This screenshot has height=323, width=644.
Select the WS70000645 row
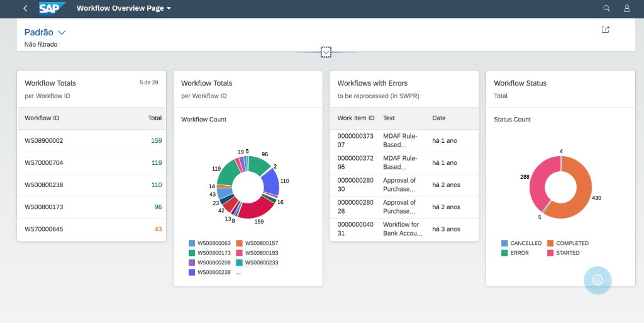pos(92,229)
